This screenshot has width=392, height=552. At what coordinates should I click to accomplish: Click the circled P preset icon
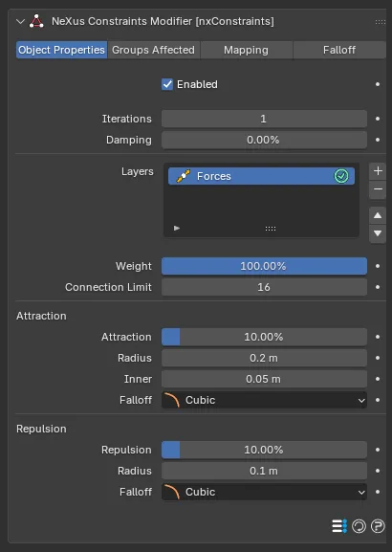[378, 526]
